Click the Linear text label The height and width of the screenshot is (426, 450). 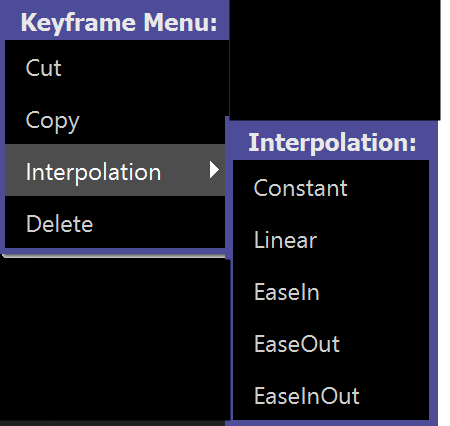(x=285, y=239)
